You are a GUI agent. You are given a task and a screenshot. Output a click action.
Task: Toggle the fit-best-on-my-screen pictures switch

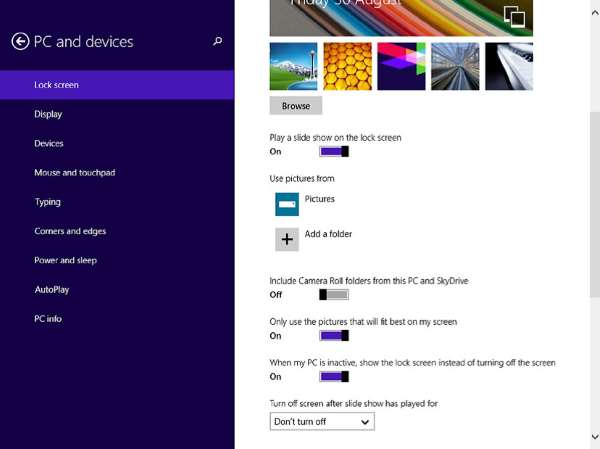(334, 336)
